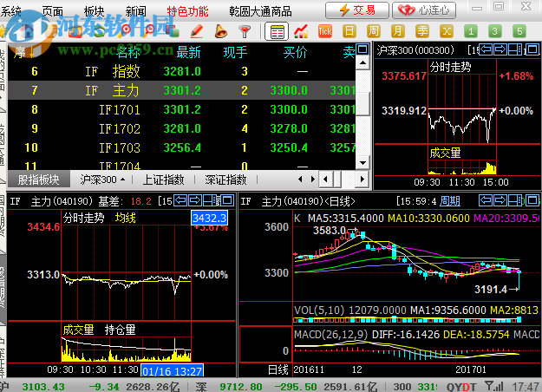Show the Tick chart
542x392 pixels.
click(325, 31)
